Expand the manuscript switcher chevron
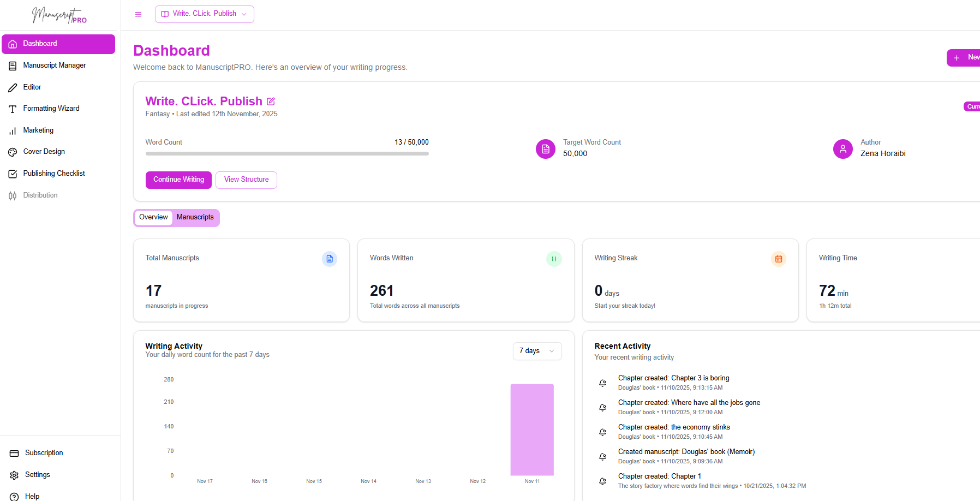Screen dimensions: 980x501 point(244,14)
